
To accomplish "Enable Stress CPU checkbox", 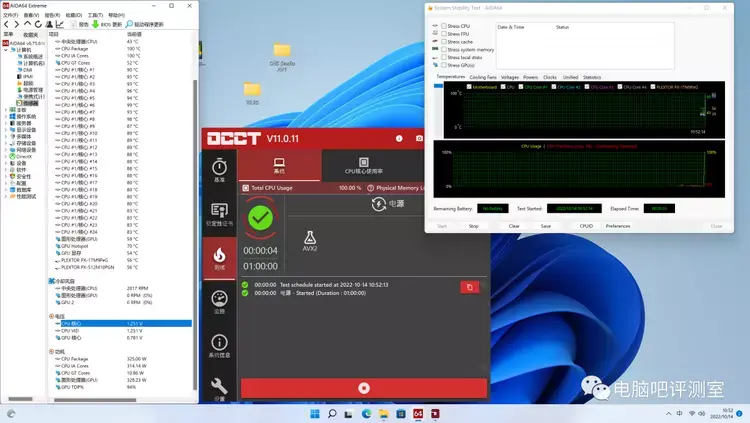I will click(444, 26).
